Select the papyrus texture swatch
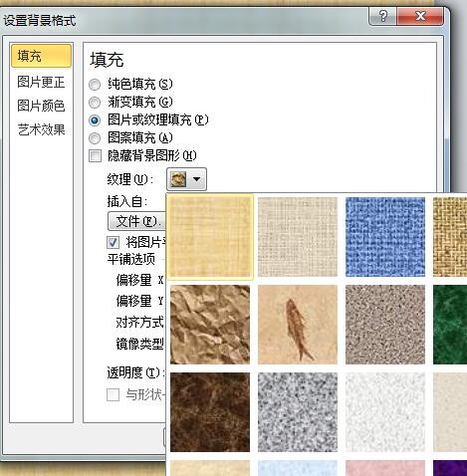The width and height of the screenshot is (467, 476). coord(210,237)
